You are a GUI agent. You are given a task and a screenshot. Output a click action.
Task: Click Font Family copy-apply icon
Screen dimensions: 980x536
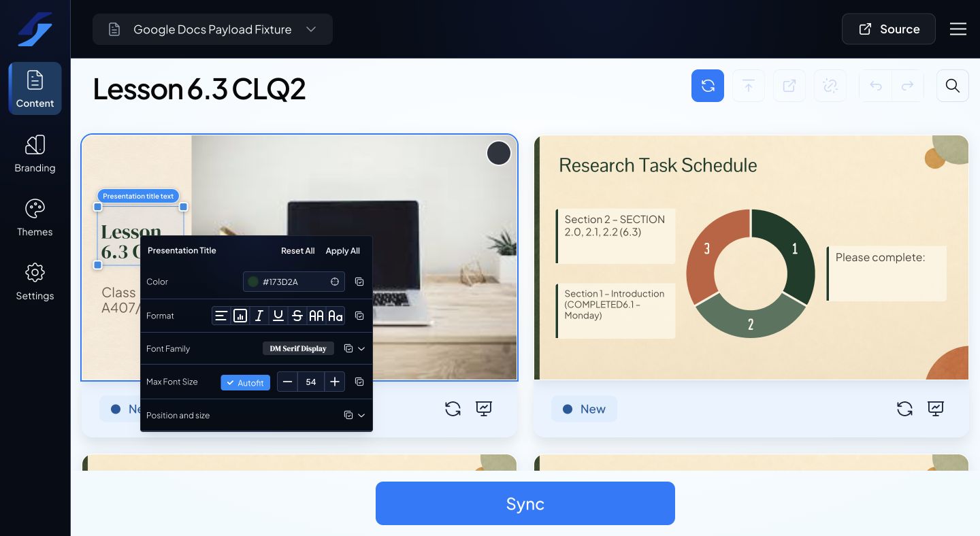click(x=348, y=348)
